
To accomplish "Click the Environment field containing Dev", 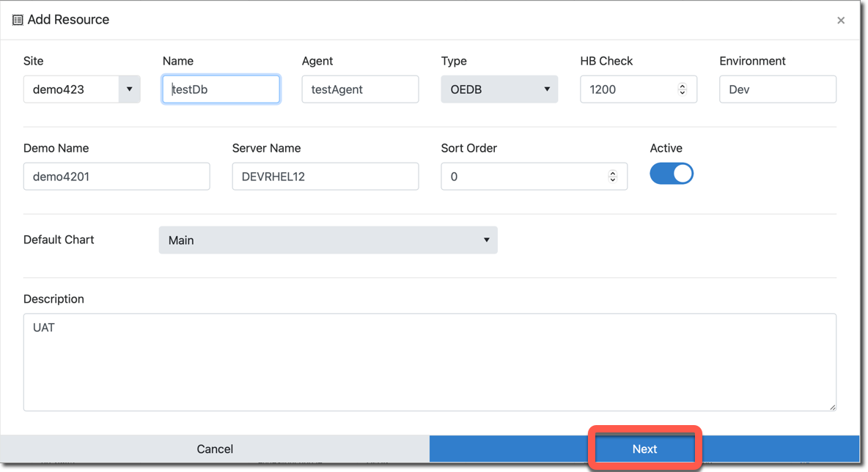I will pyautogui.click(x=777, y=89).
